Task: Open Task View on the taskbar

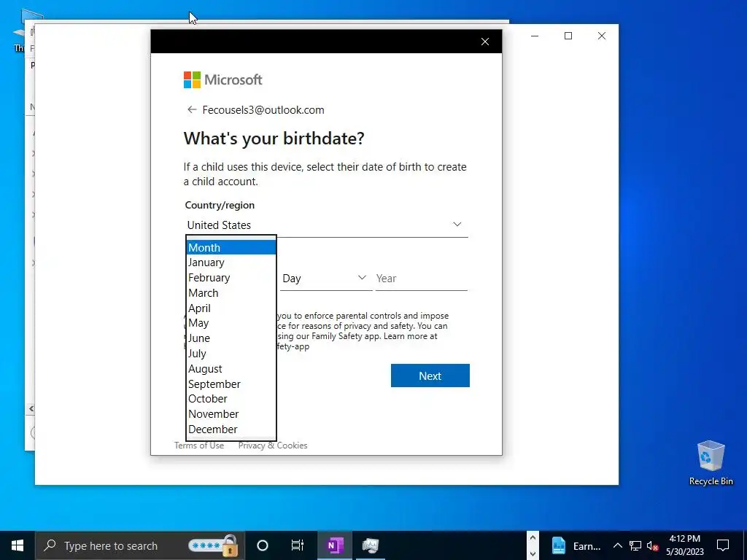Action: pos(298,545)
